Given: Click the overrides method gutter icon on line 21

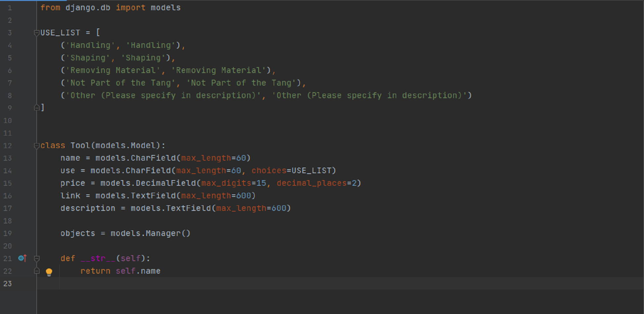Looking at the screenshot, I should (x=22, y=258).
